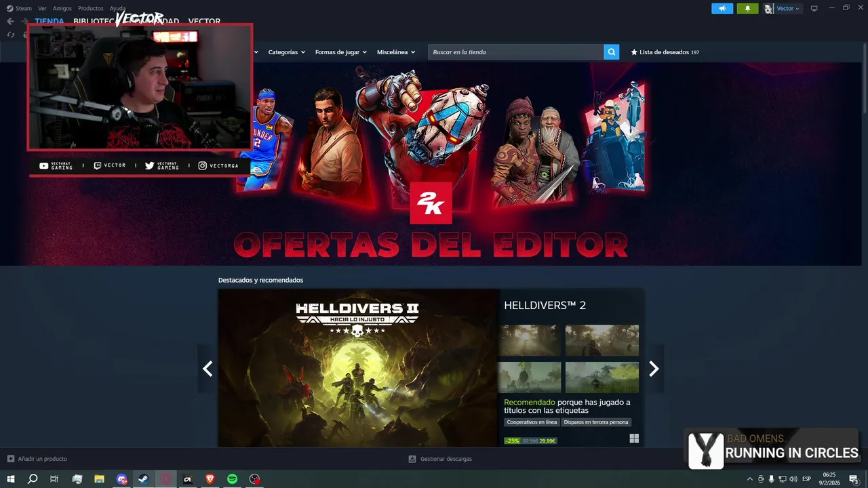Click the Disparos en tercera persona tag
The height and width of the screenshot is (488, 868).
point(596,422)
